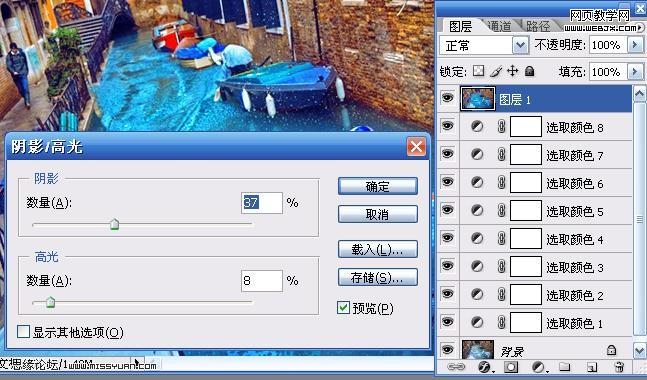Image resolution: width=647 pixels, height=380 pixels.
Task: Open the 不透明度 slider arrow
Action: point(635,45)
